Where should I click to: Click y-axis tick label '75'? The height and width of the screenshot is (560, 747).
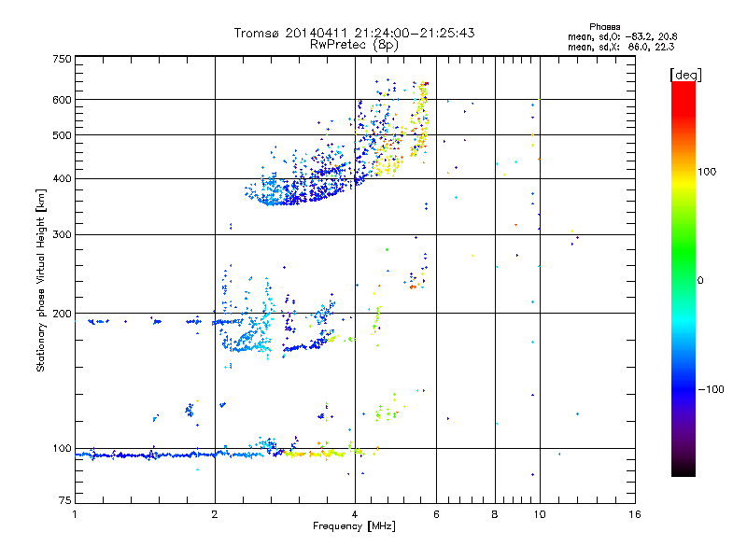click(65, 500)
